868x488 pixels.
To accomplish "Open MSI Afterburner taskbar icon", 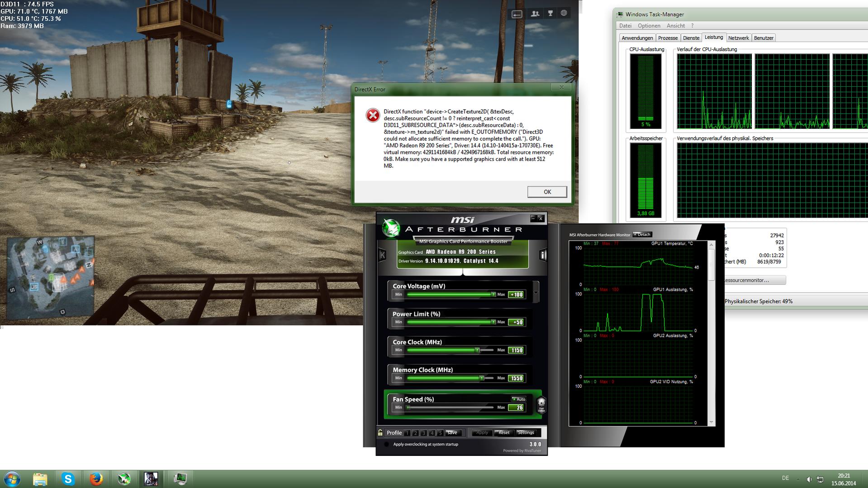I will click(x=124, y=479).
